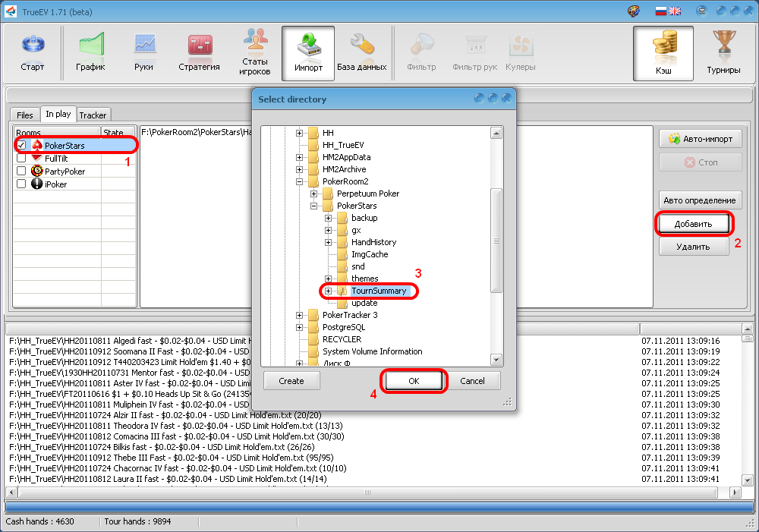Select System Volume Information folder
759x532 pixels.
point(372,351)
